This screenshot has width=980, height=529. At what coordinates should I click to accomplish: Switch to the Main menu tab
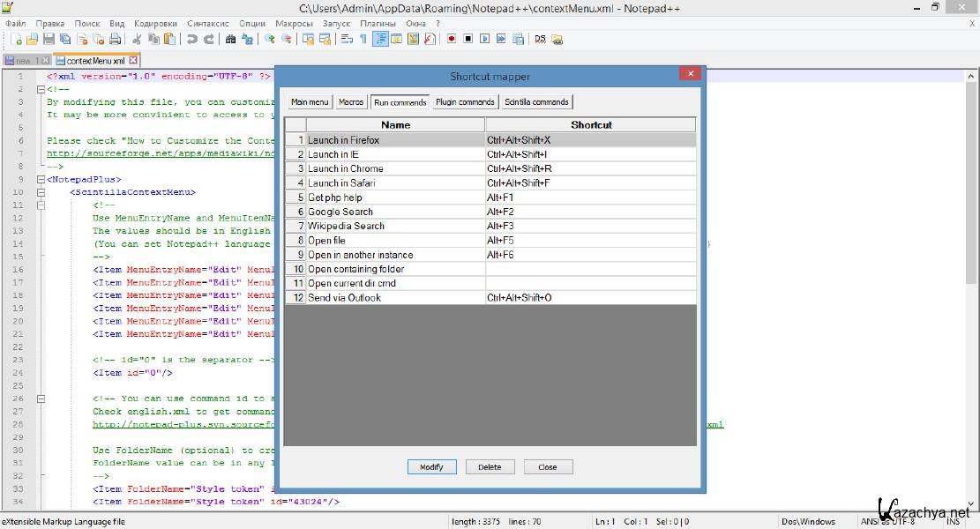(x=310, y=102)
